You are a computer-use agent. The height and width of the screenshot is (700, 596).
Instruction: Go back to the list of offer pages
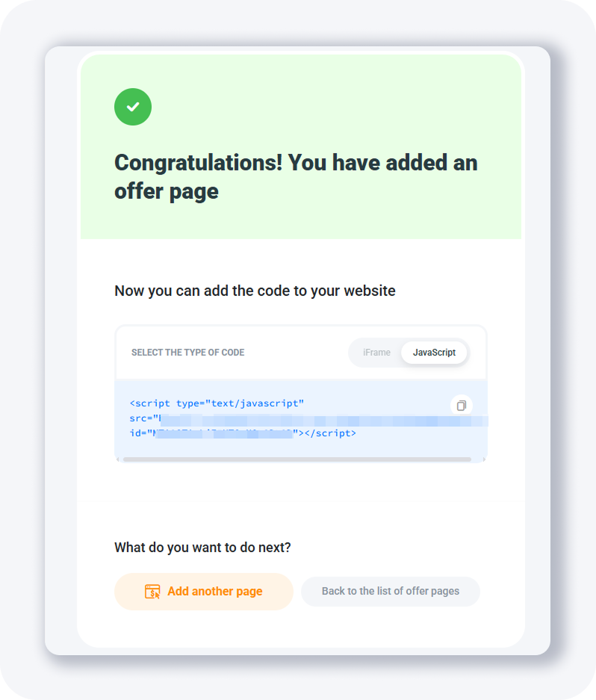390,592
